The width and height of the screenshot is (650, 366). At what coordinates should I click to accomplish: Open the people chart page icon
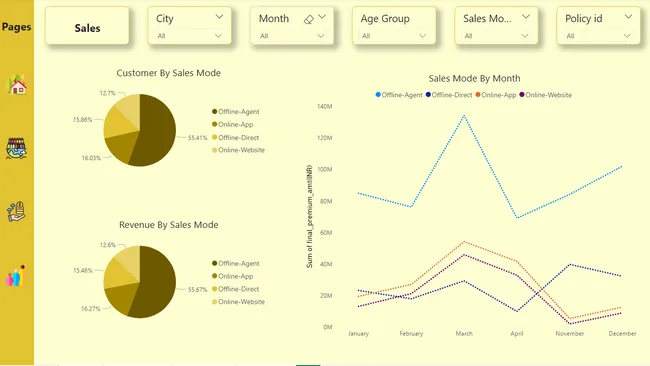point(16,276)
